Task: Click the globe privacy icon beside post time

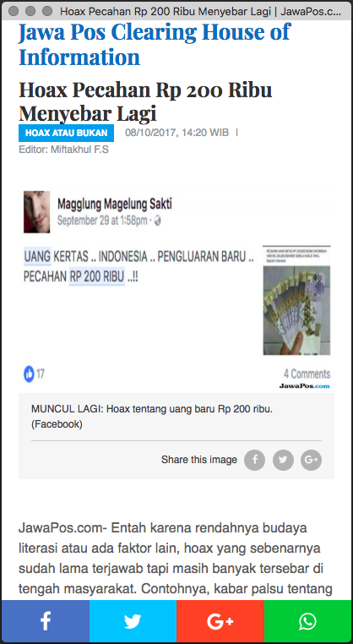Action: [x=157, y=221]
